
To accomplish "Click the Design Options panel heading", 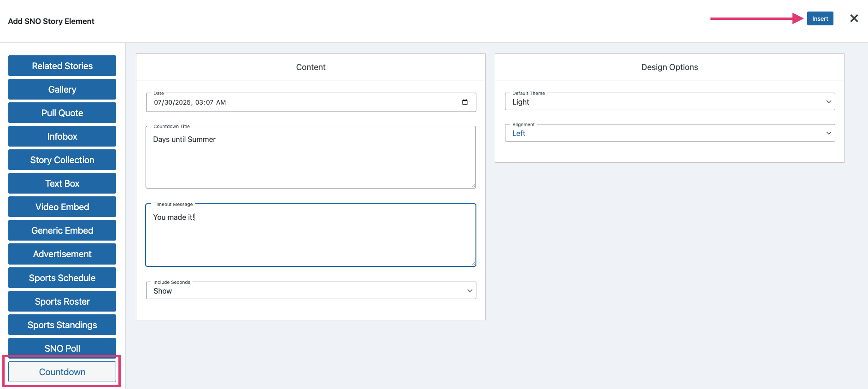I will pyautogui.click(x=669, y=67).
